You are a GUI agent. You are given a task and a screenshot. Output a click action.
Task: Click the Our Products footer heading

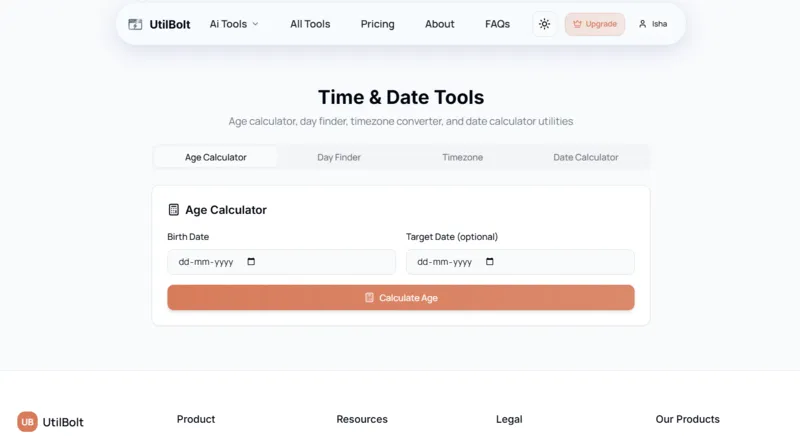(x=687, y=419)
